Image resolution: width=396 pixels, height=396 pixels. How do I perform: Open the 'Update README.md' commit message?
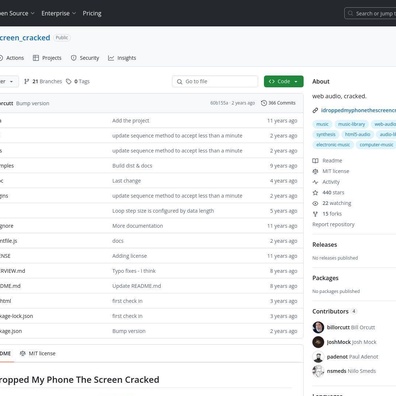136,286
